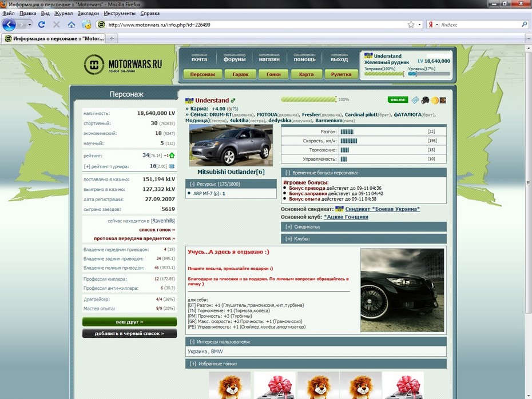
Task: Collapse Интересы пользователя section
Action: tap(192, 342)
